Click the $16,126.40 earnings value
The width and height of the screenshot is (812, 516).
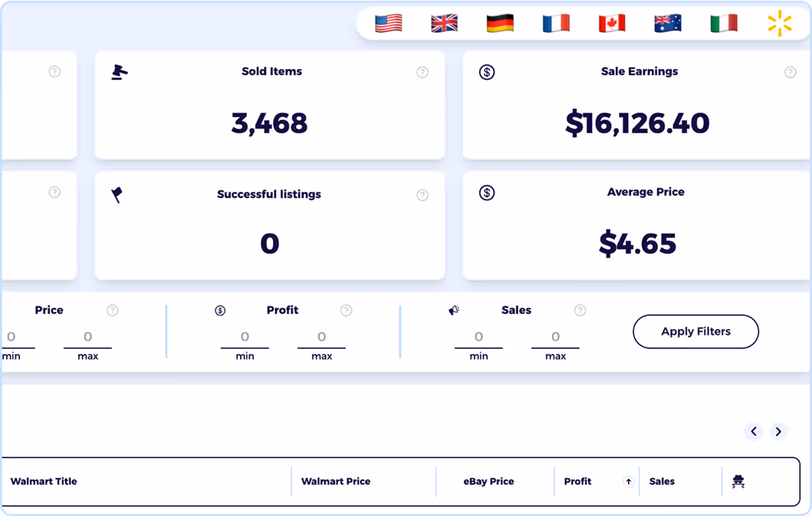tap(638, 124)
